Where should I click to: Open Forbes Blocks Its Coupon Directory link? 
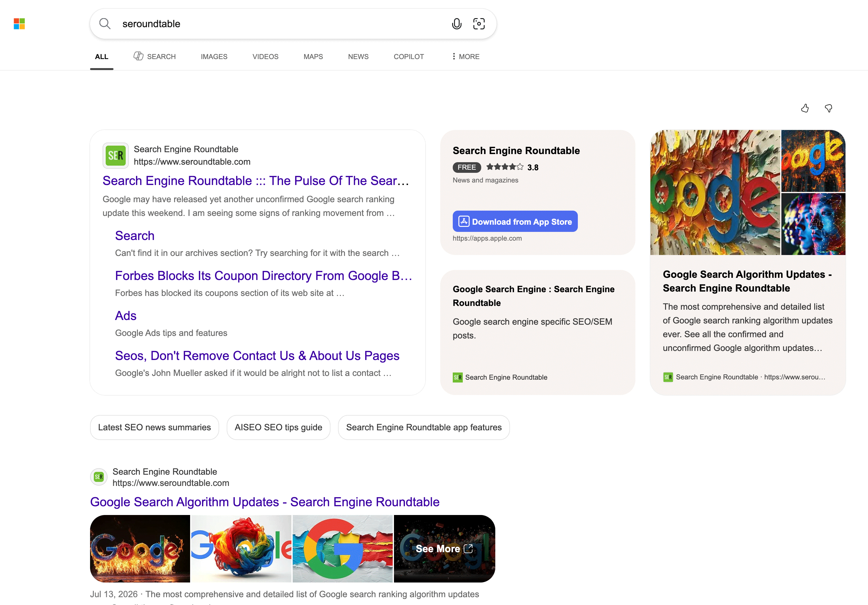click(x=264, y=276)
